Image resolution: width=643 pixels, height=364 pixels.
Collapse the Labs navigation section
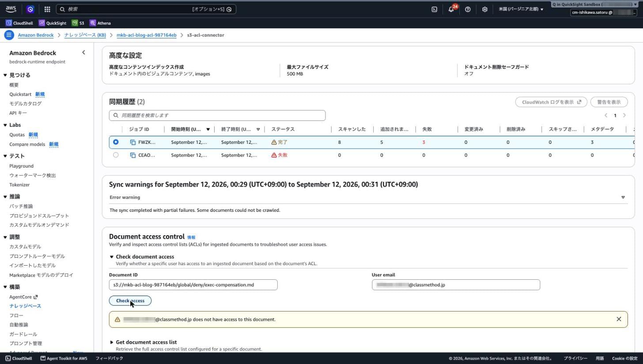pyautogui.click(x=5, y=125)
